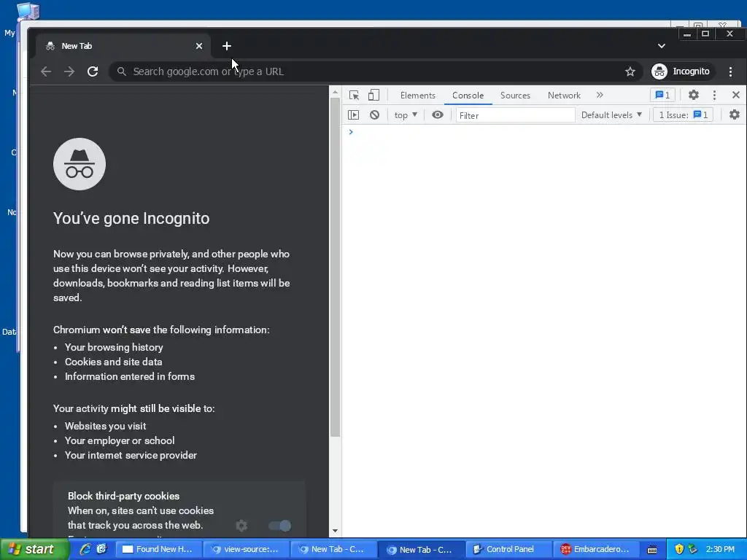This screenshot has width=747, height=560.
Task: Open the cookie settings gear on the Incognito page
Action: coord(241,526)
